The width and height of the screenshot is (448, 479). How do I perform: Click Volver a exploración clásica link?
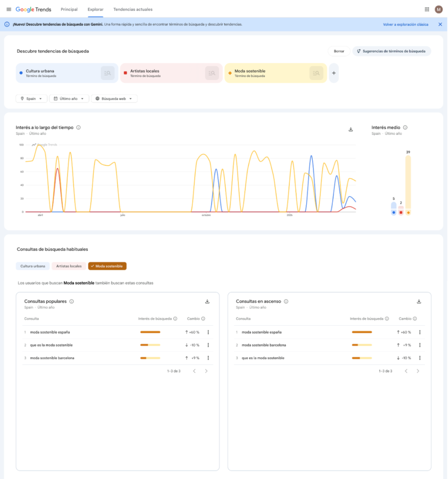tap(405, 24)
